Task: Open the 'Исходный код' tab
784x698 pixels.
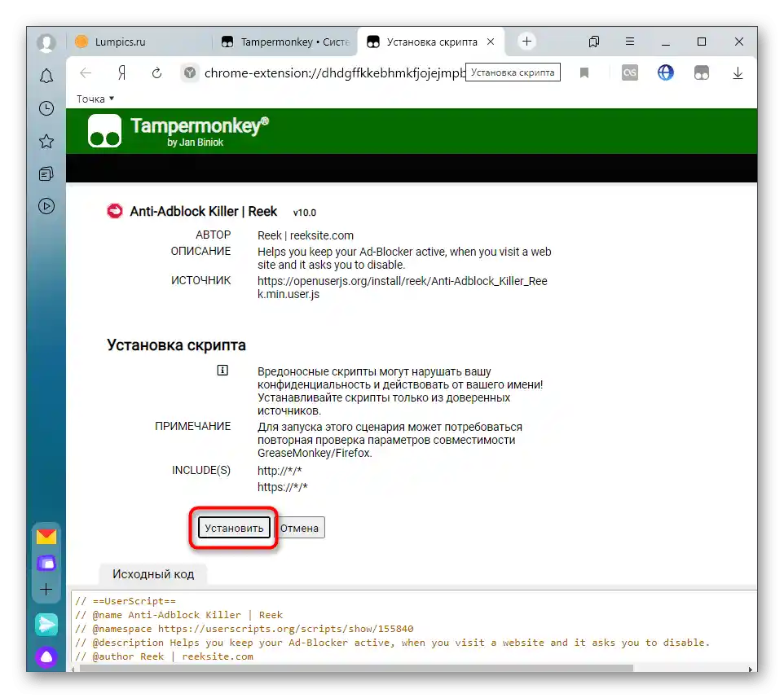Action: [x=153, y=574]
